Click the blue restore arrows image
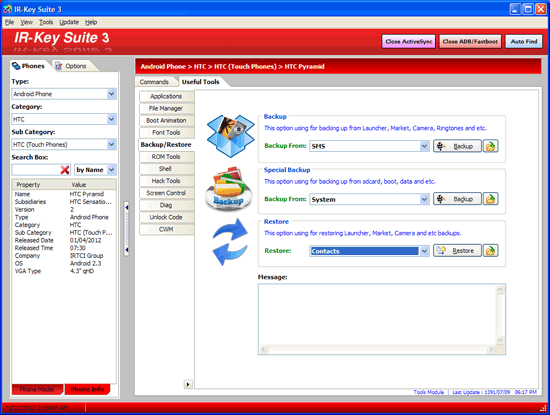 [230, 242]
